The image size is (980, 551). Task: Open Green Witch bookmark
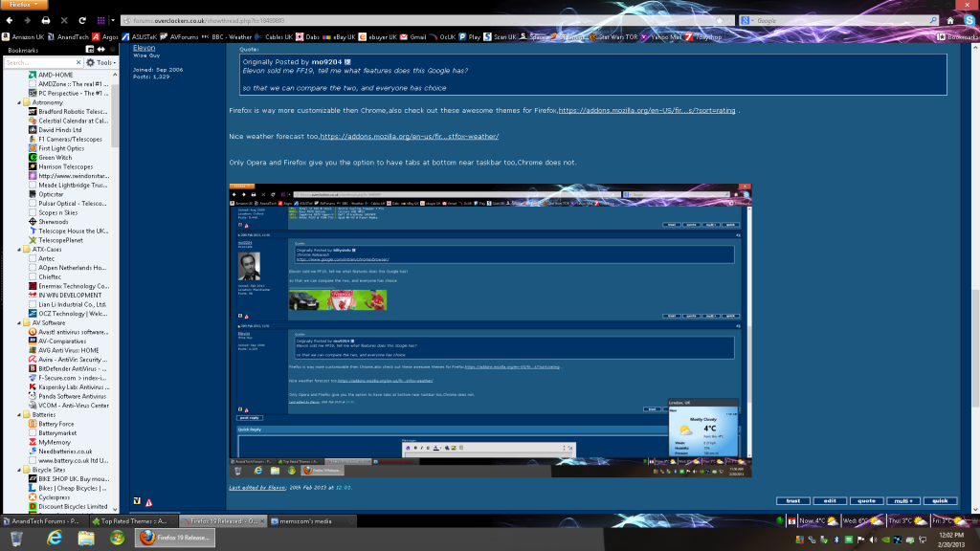point(51,158)
